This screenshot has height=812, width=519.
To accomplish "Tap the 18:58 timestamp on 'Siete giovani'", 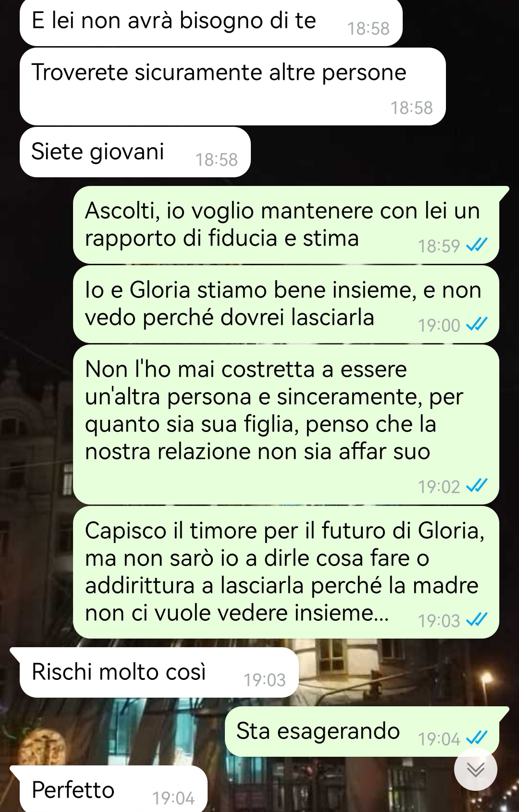I will point(217,160).
